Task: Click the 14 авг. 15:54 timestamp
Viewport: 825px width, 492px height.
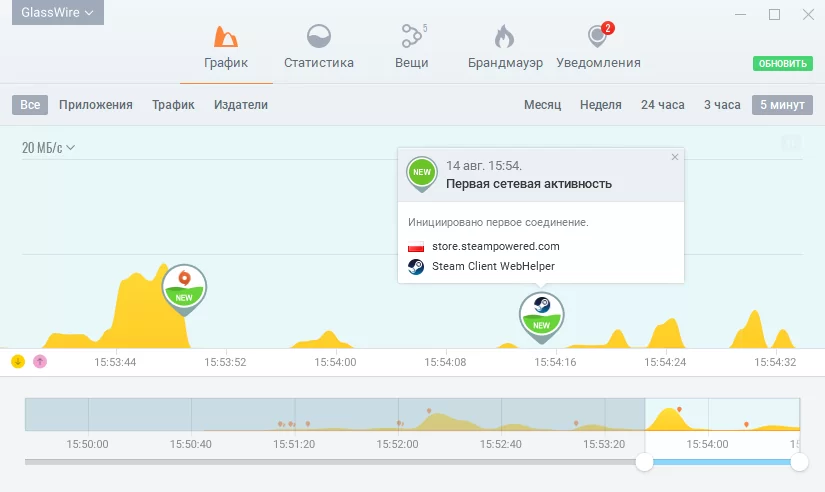Action: pyautogui.click(x=484, y=166)
